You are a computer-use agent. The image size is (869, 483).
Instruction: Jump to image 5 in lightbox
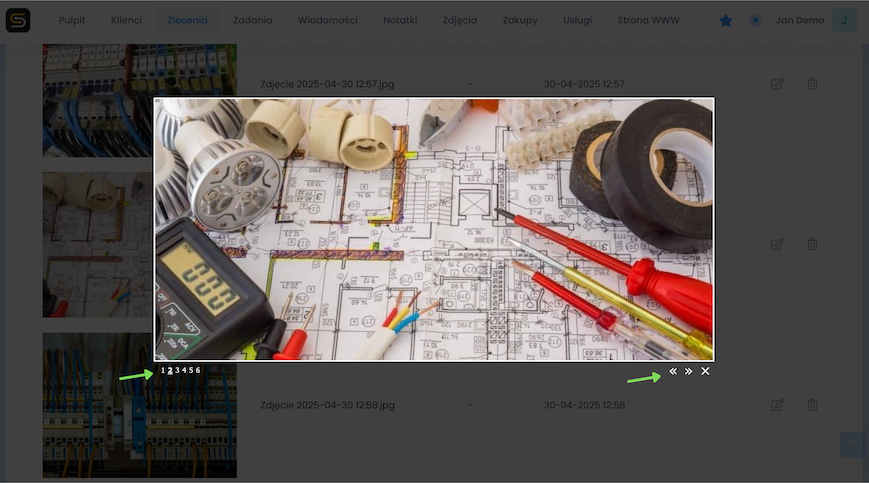pyautogui.click(x=191, y=370)
